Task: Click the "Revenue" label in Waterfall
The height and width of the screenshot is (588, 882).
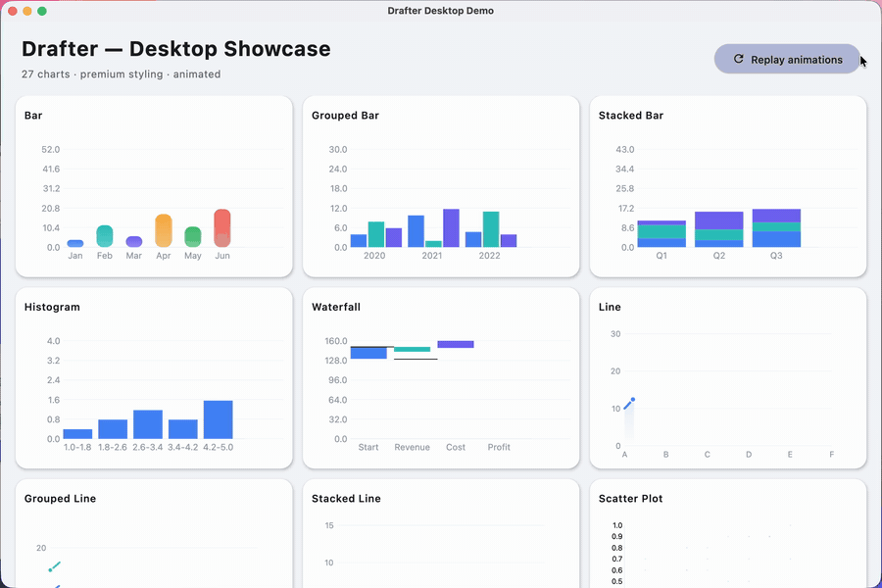Action: (412, 447)
